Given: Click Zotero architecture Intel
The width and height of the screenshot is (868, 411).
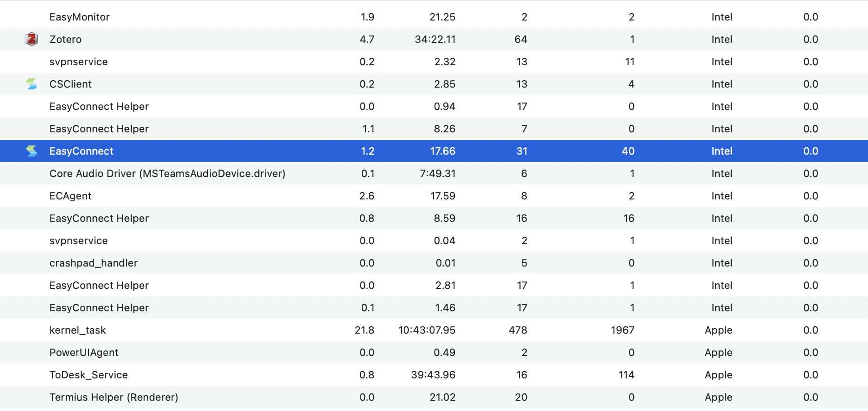Looking at the screenshot, I should (x=722, y=39).
